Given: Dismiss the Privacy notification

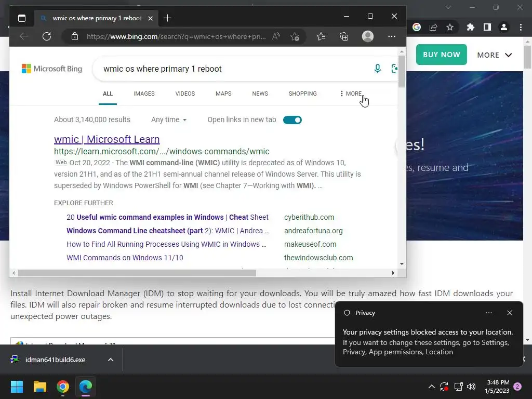Looking at the screenshot, I should 510,313.
